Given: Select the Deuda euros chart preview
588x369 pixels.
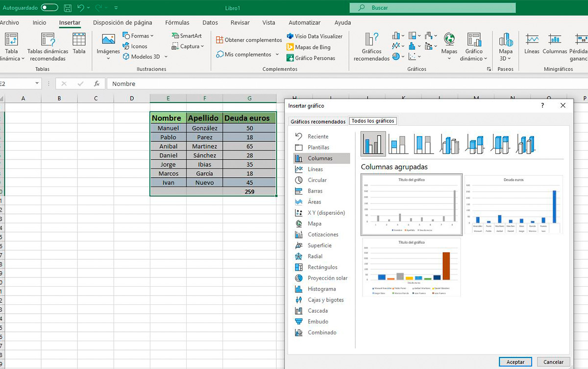Looking at the screenshot, I should 514,205.
